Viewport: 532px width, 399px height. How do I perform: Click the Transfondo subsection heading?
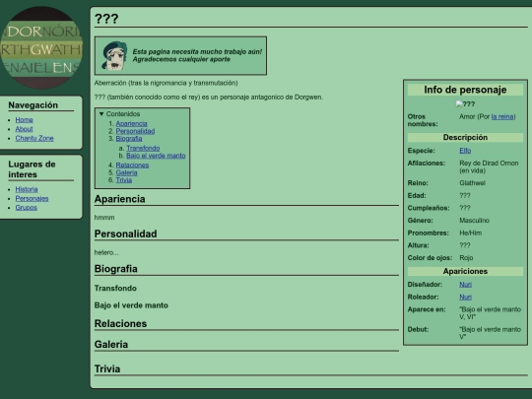click(115, 288)
